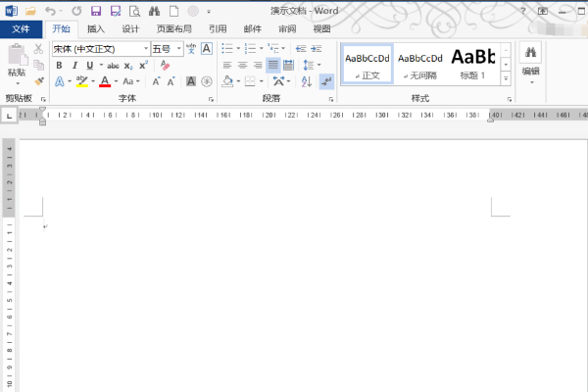Click the Copy icon in clipboard group
This screenshot has width=588, height=392.
pos(38,66)
